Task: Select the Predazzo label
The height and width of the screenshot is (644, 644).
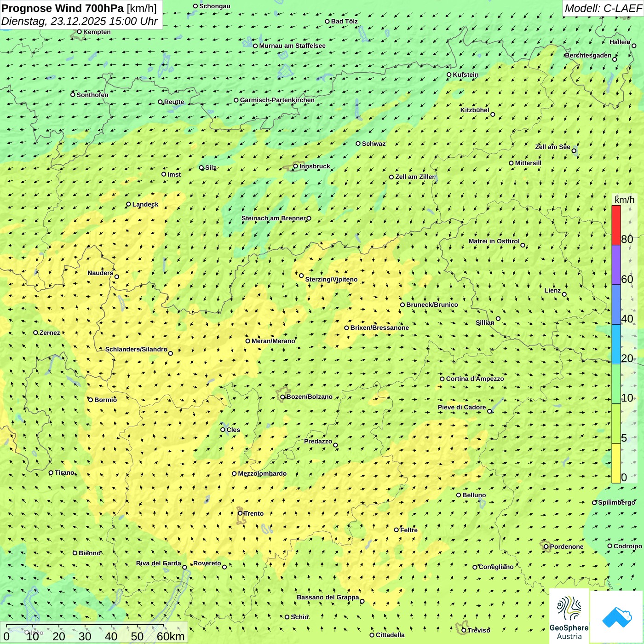Action: pyautogui.click(x=318, y=441)
